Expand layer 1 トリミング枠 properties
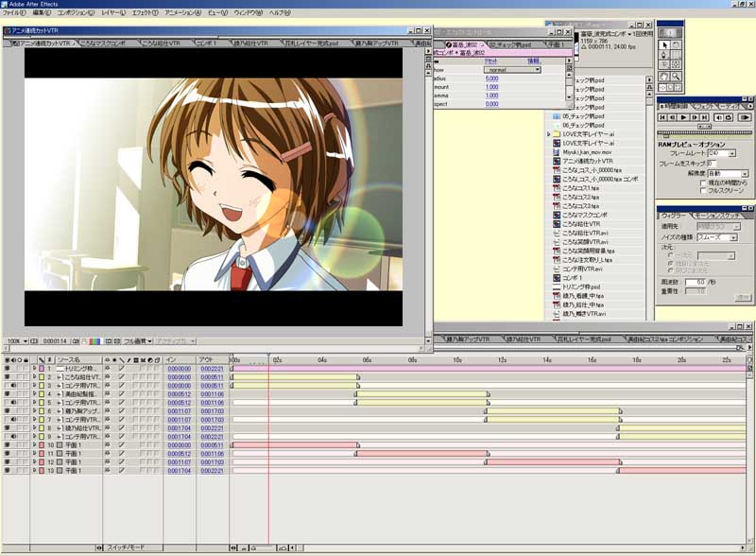This screenshot has width=756, height=556. point(34,369)
